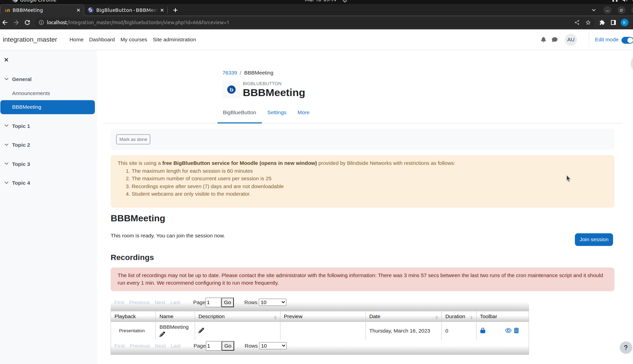Open Chrome profile K avatar
The height and width of the screenshot is (364, 633).
pyautogui.click(x=625, y=22)
